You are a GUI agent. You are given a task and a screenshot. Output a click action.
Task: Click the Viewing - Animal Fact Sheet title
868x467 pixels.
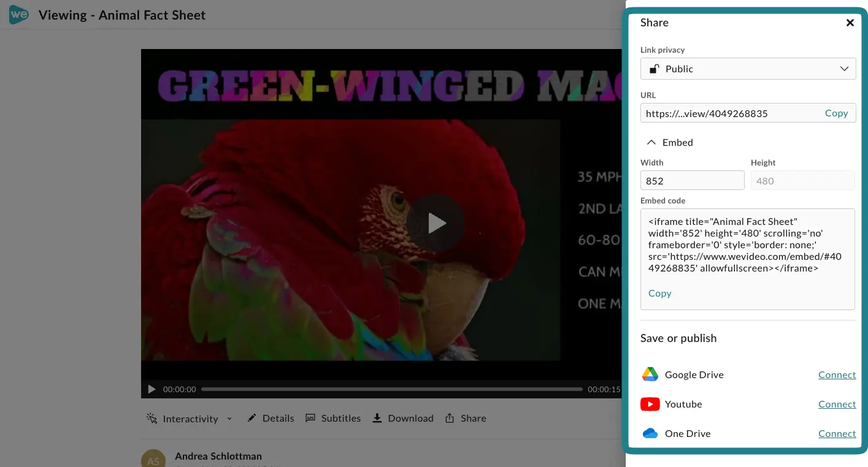[122, 15]
